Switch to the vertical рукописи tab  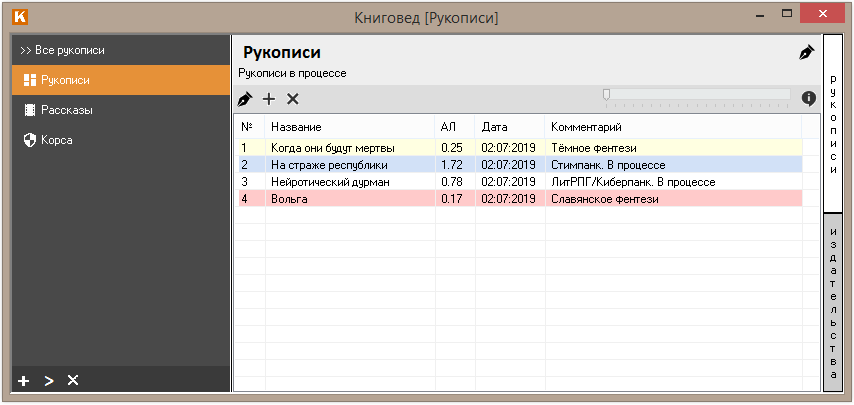coord(834,123)
